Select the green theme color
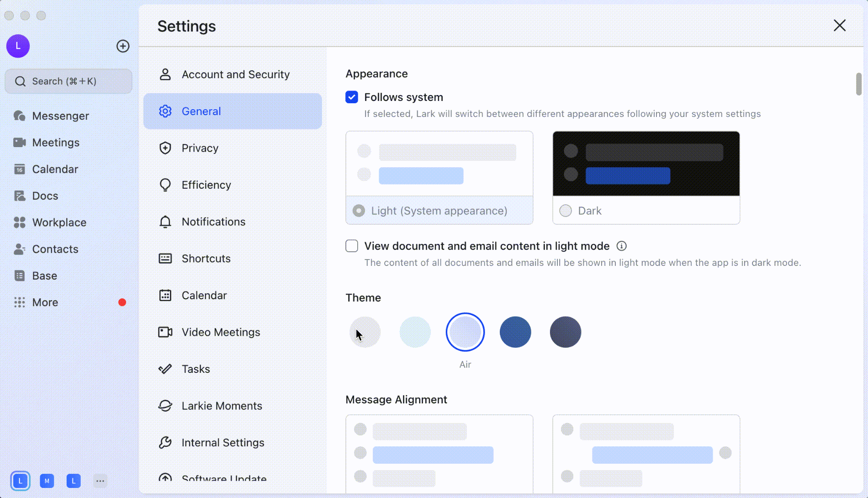868x498 pixels. pos(415,332)
